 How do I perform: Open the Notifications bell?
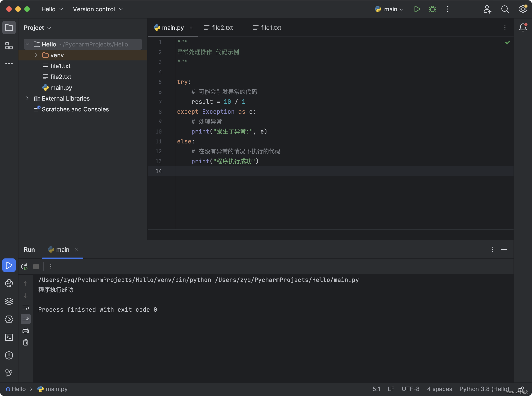[523, 28]
